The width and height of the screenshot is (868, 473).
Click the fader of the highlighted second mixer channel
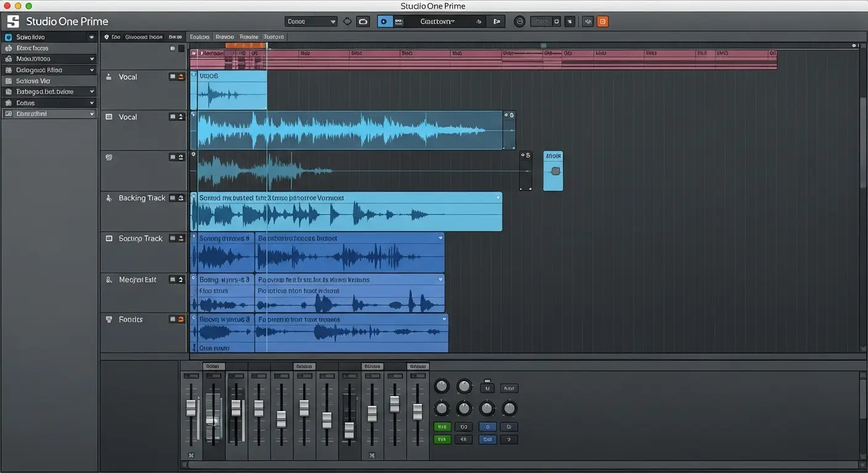[213, 421]
